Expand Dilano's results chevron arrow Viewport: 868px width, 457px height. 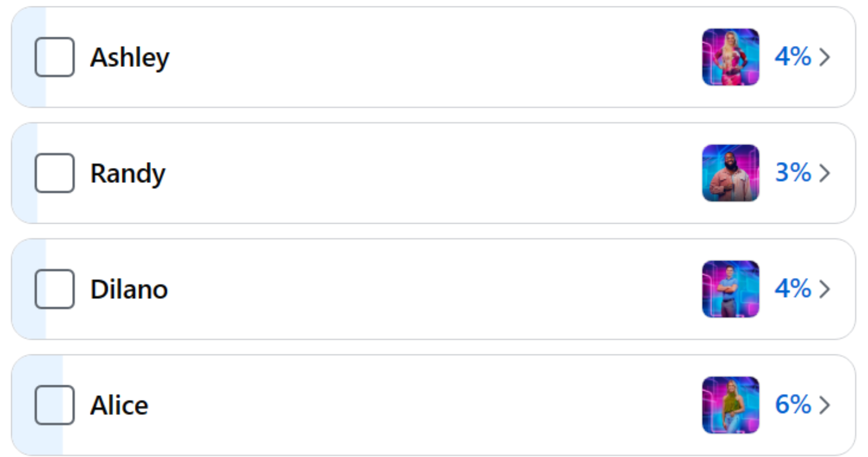(x=824, y=289)
